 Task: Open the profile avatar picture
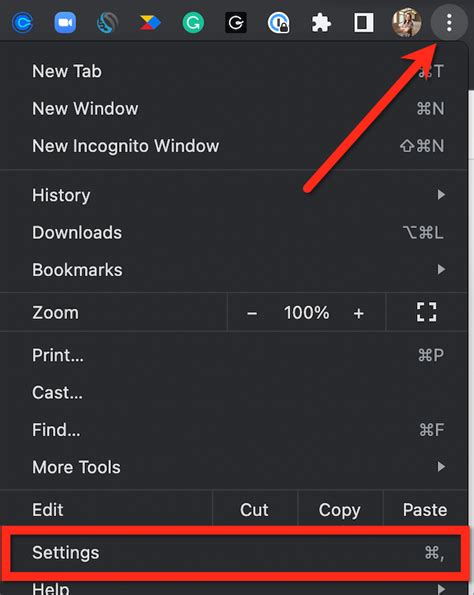click(x=406, y=22)
